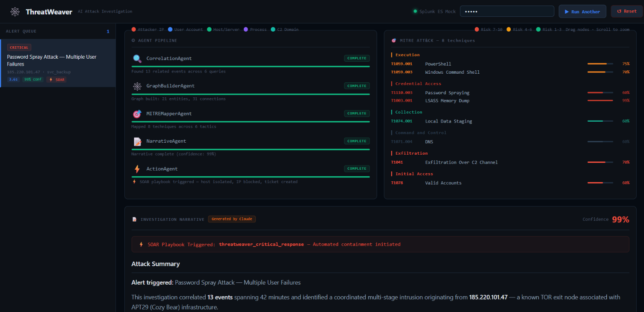Select technique T1003.001 LSASS Memory Dump

point(510,101)
